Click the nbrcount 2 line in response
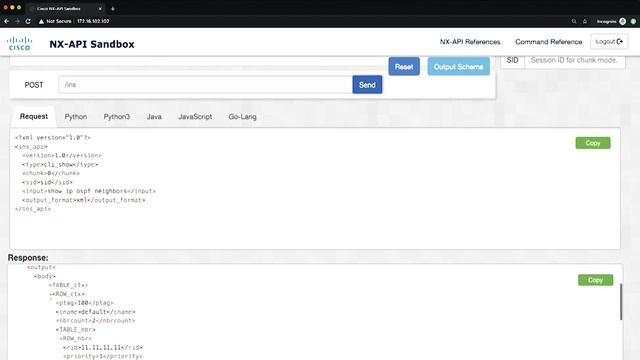Screen dimensions: 640x360 [96, 321]
